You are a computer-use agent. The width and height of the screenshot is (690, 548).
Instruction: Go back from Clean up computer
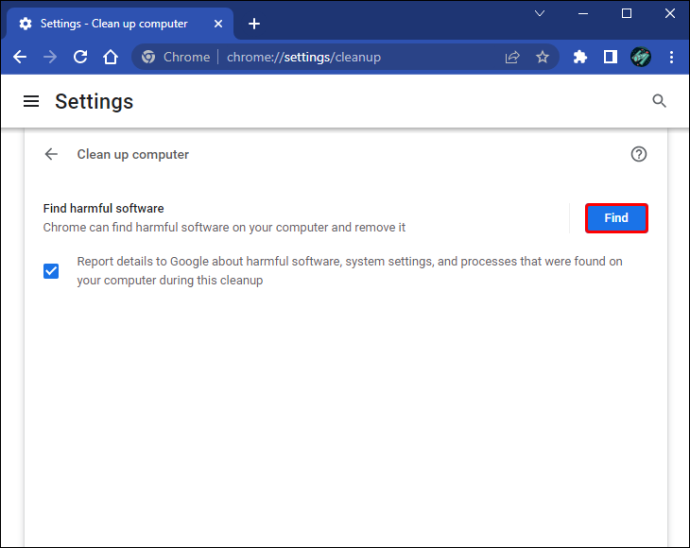(x=51, y=154)
